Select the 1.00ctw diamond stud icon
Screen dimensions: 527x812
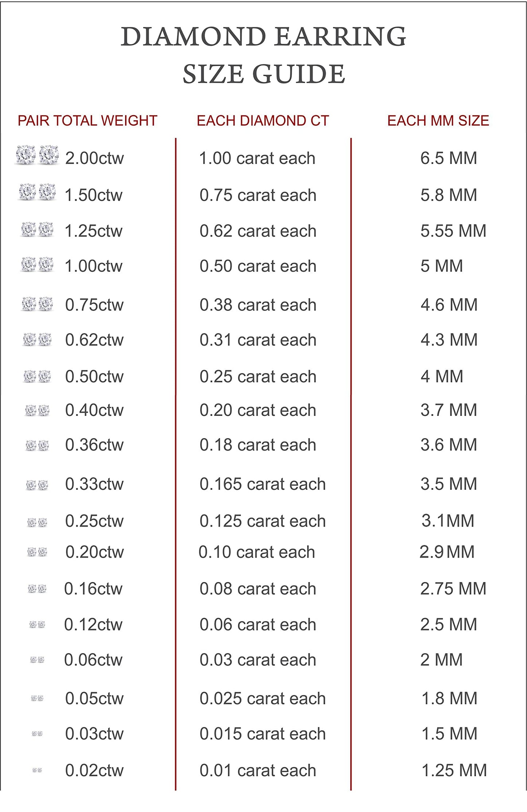(x=37, y=265)
